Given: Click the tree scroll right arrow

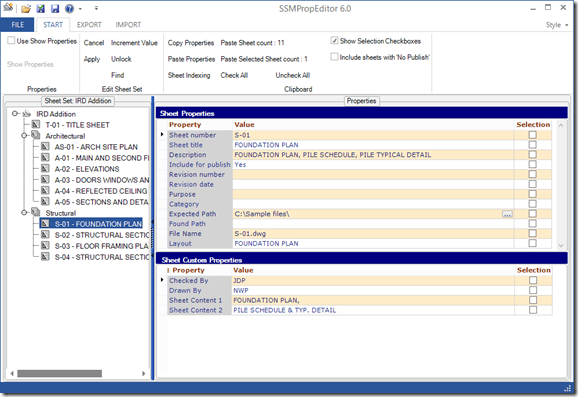Looking at the screenshot, I should (144, 373).
